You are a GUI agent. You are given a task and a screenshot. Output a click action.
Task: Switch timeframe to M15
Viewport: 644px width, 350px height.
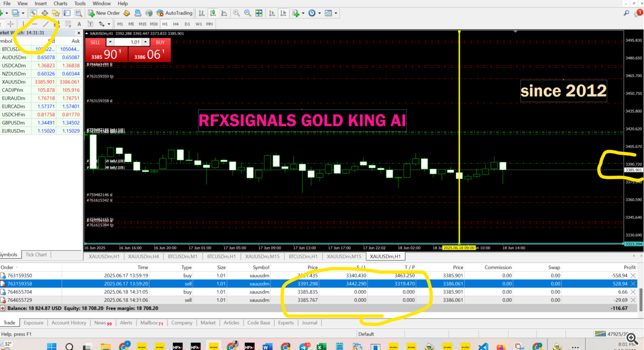pyautogui.click(x=143, y=24)
